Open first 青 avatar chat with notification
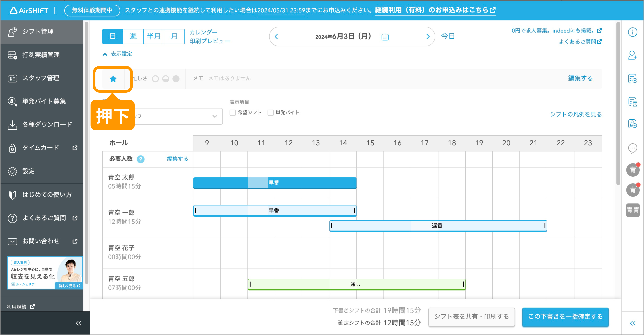Viewport: 644px width, 335px height. 633,170
